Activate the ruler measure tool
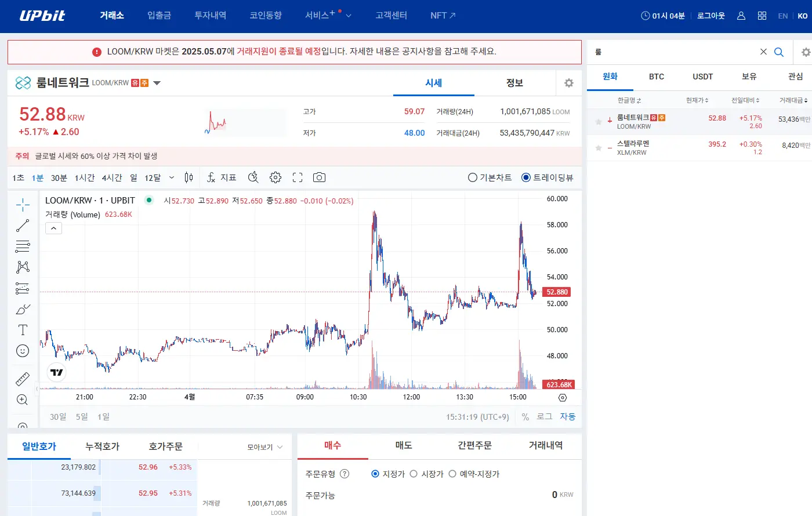This screenshot has height=516, width=812. click(x=23, y=379)
